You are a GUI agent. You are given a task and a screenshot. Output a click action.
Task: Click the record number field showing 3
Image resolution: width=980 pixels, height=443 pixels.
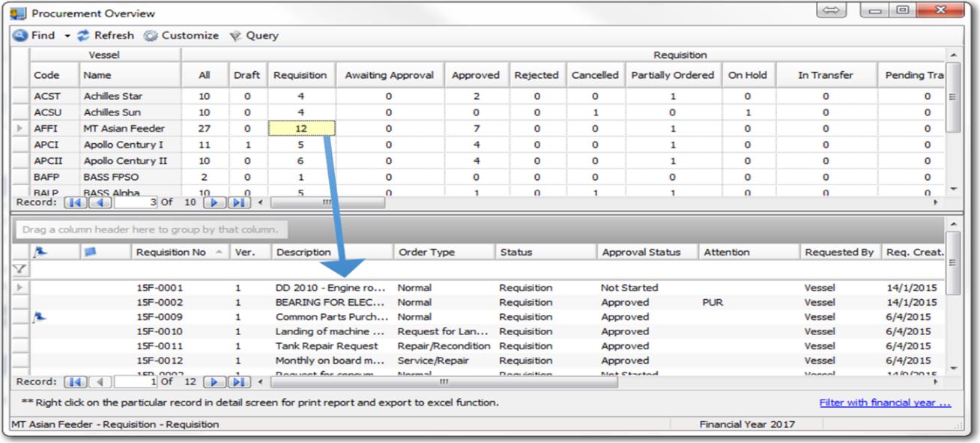(x=136, y=202)
